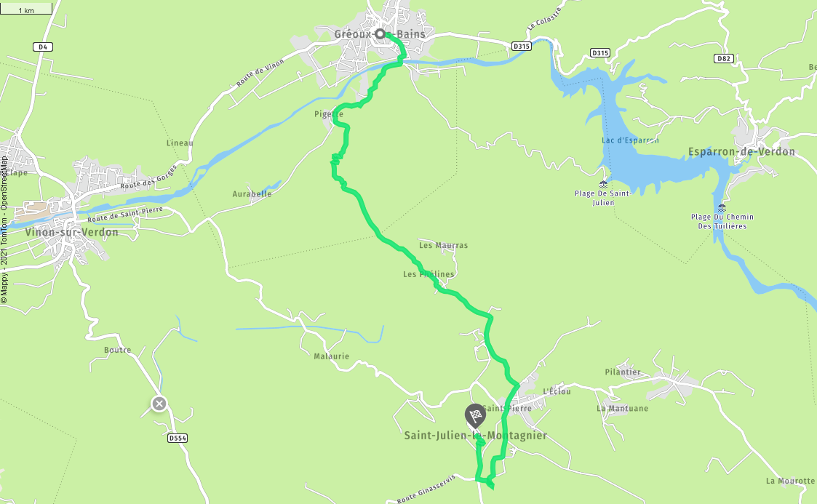Select the Vinon-sur-Verdon town label
817x504 pixels.
coord(72,232)
